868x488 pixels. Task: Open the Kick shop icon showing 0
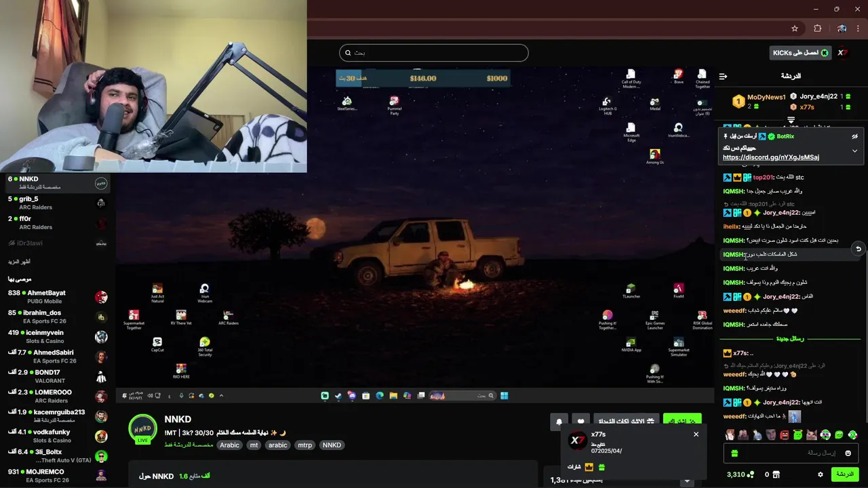[776, 474]
